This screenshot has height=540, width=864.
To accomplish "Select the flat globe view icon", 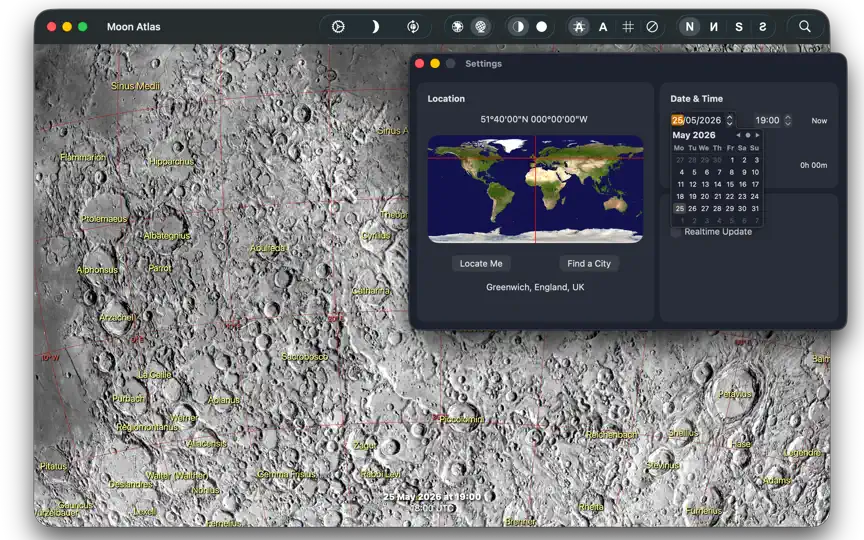I will [x=457, y=26].
